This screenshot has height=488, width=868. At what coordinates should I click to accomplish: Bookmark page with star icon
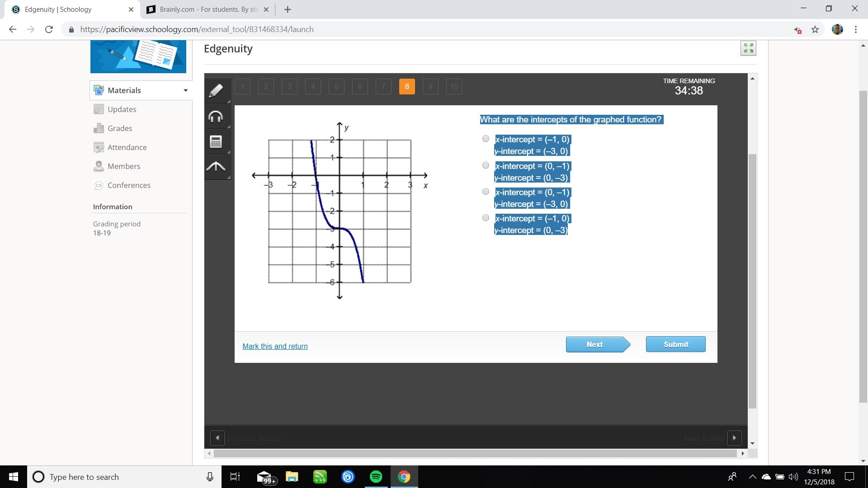(815, 29)
